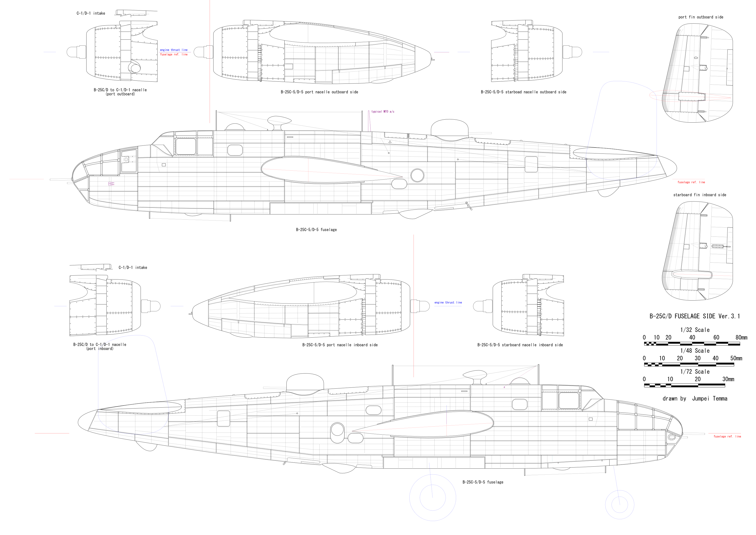Click the 'drawn by Jumpei Temma' credit

click(x=695, y=399)
